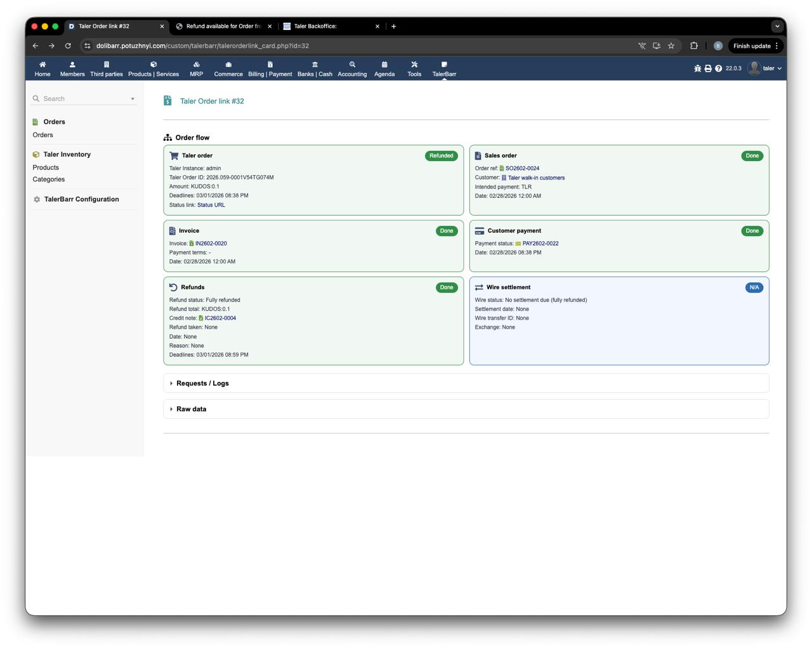Reload the page with refresh icon
This screenshot has height=649, width=812.
pyautogui.click(x=68, y=46)
